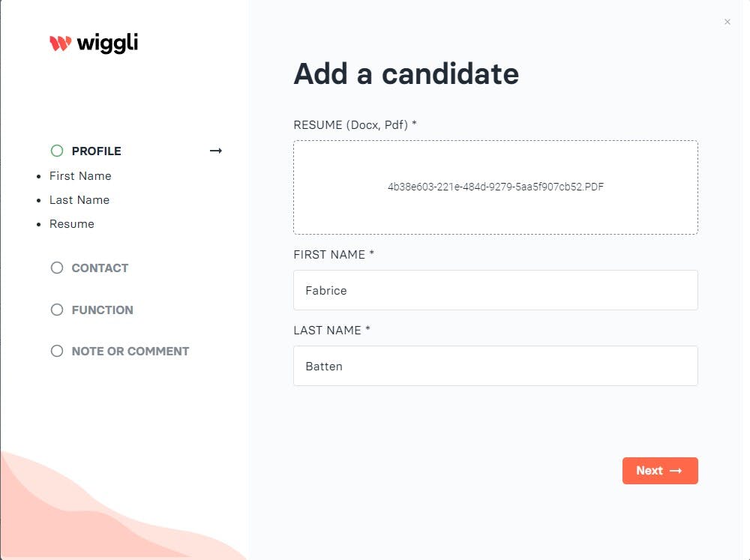This screenshot has width=750, height=560.
Task: Select the CONTACT step circle
Action: coord(57,268)
